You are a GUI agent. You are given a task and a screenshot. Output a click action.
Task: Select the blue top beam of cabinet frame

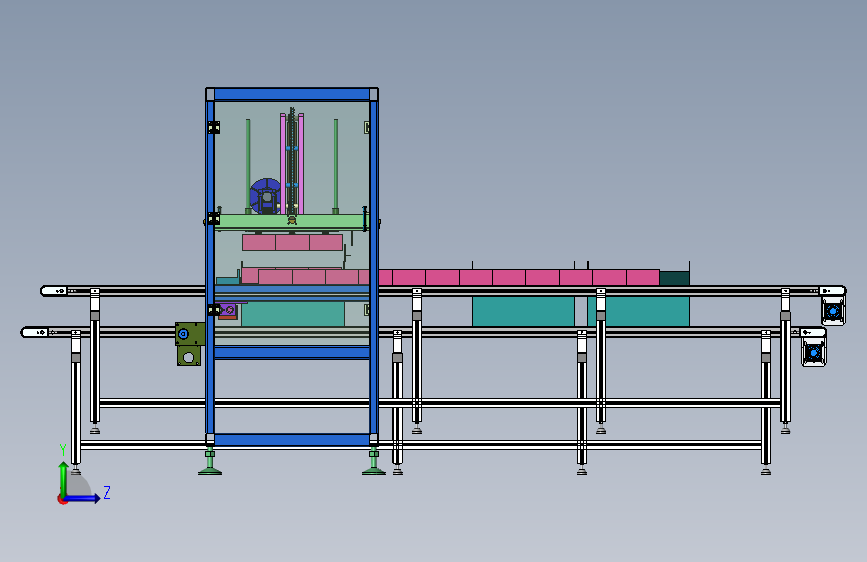(x=292, y=94)
